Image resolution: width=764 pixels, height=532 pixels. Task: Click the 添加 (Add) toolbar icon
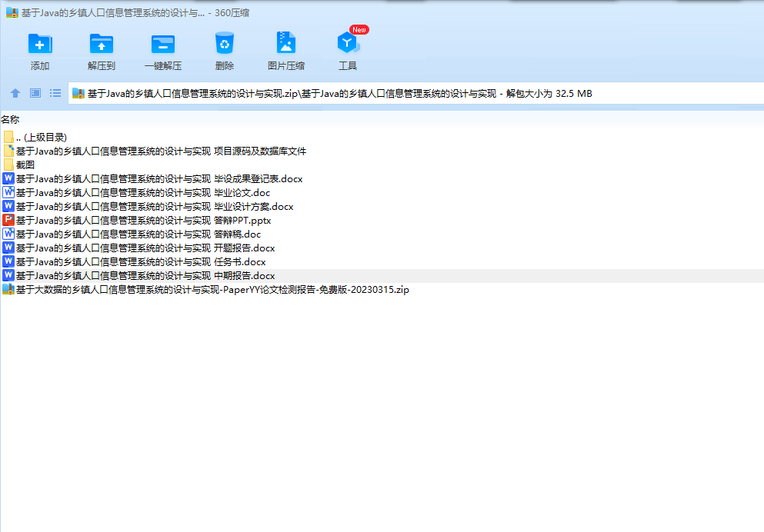[x=40, y=44]
